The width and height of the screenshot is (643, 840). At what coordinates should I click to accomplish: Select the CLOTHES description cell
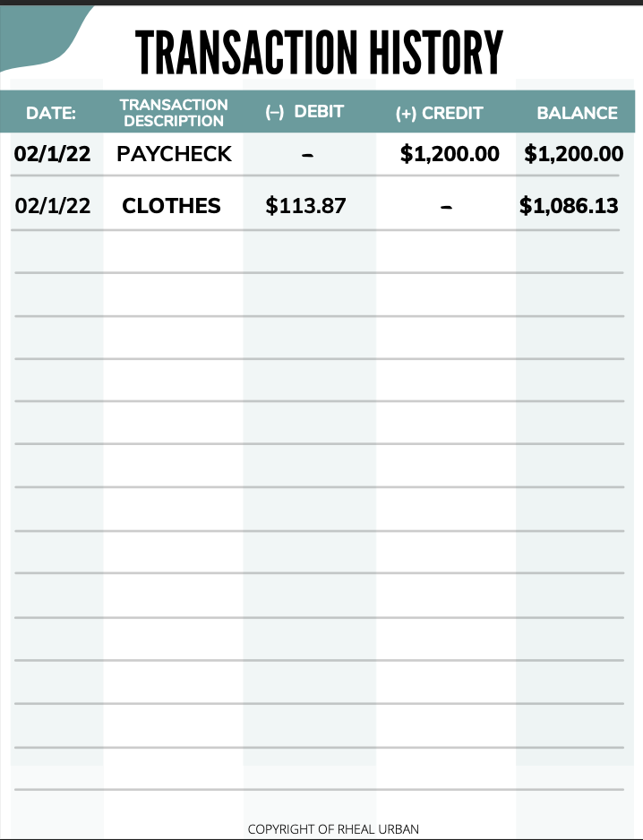tap(171, 206)
